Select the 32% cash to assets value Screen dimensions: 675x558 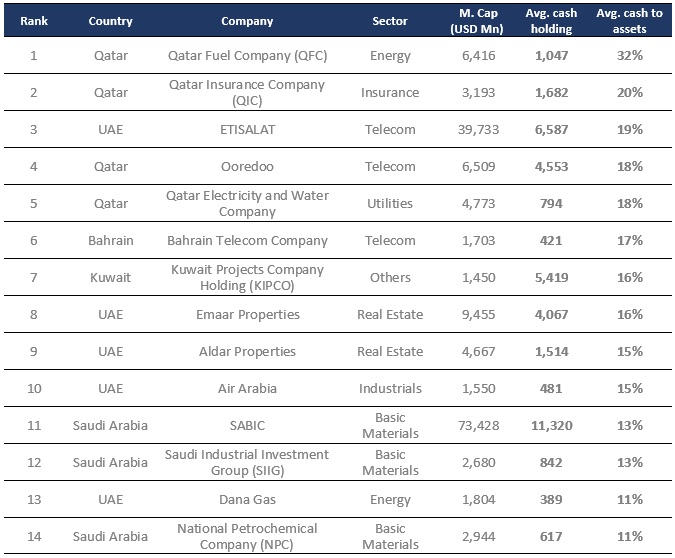pos(630,55)
